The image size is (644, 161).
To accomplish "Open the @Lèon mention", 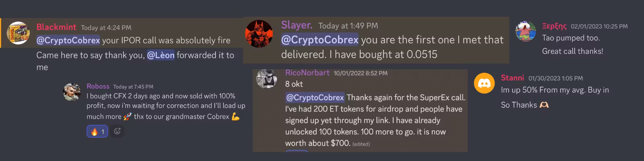I will [x=161, y=55].
